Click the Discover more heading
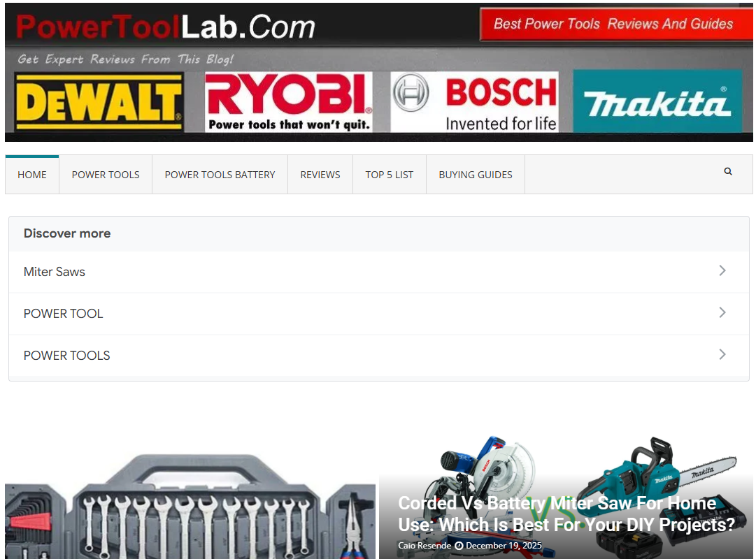 click(67, 233)
